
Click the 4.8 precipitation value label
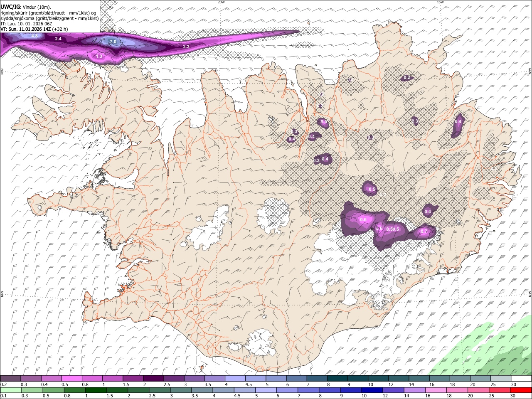click(x=34, y=36)
